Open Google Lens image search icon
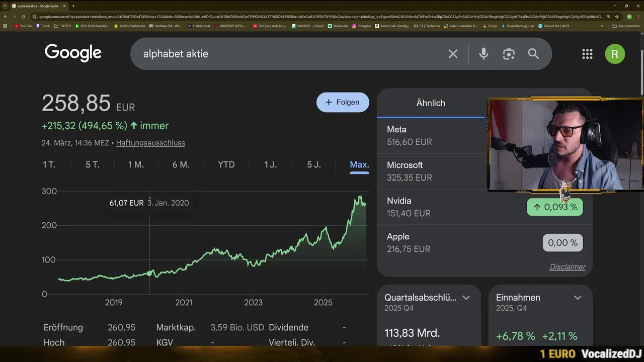644x362 pixels. pos(509,54)
